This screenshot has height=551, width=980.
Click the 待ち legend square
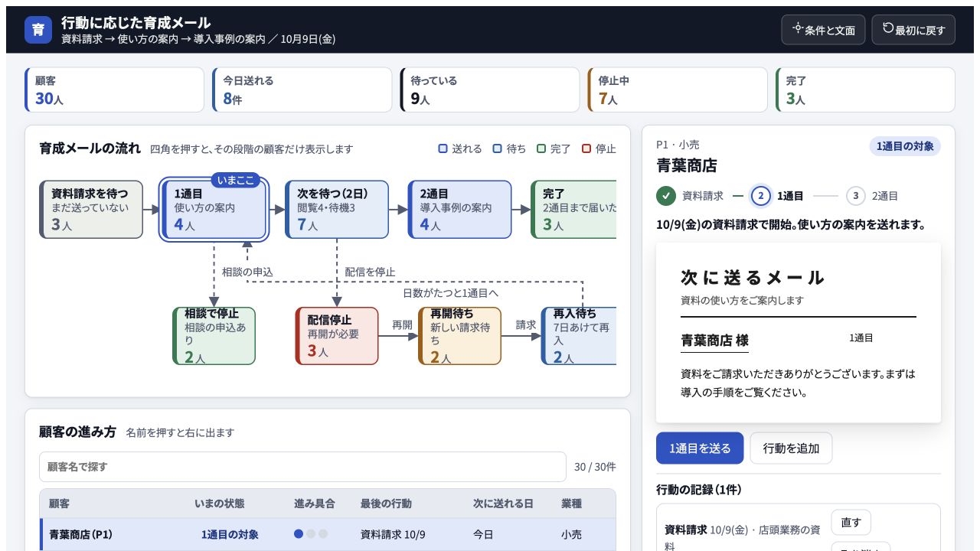pyautogui.click(x=497, y=149)
